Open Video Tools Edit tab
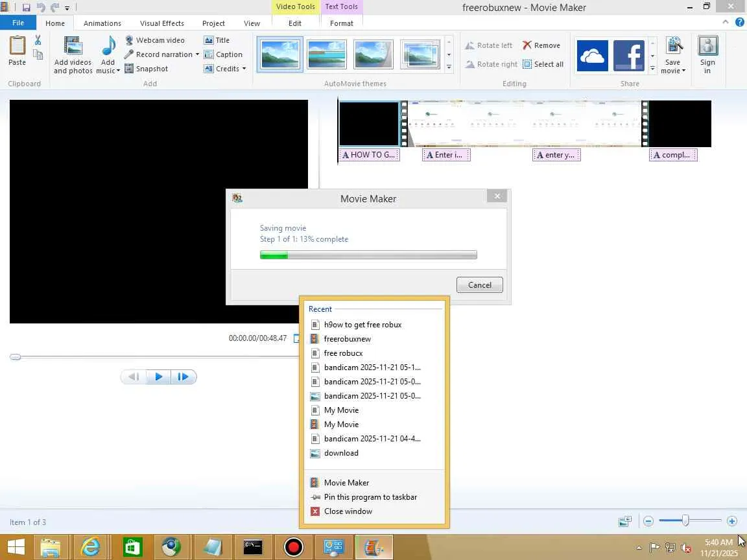Image resolution: width=747 pixels, height=560 pixels. click(295, 23)
